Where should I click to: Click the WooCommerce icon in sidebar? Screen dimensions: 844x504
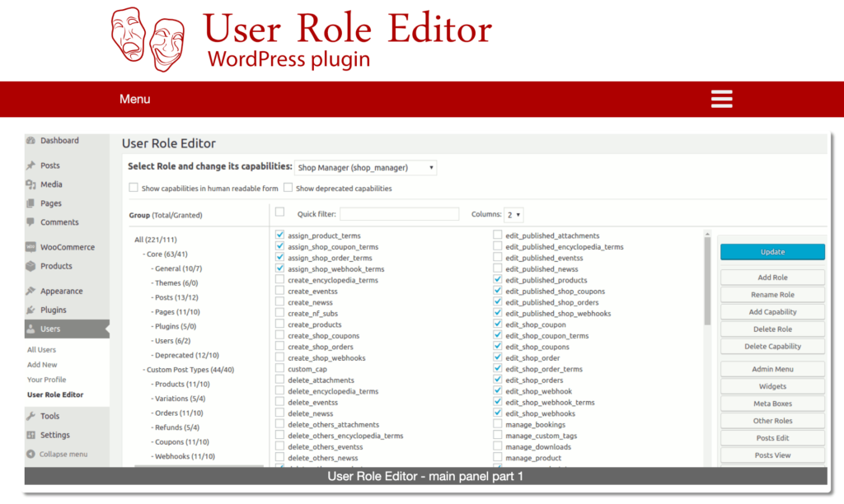pos(30,247)
